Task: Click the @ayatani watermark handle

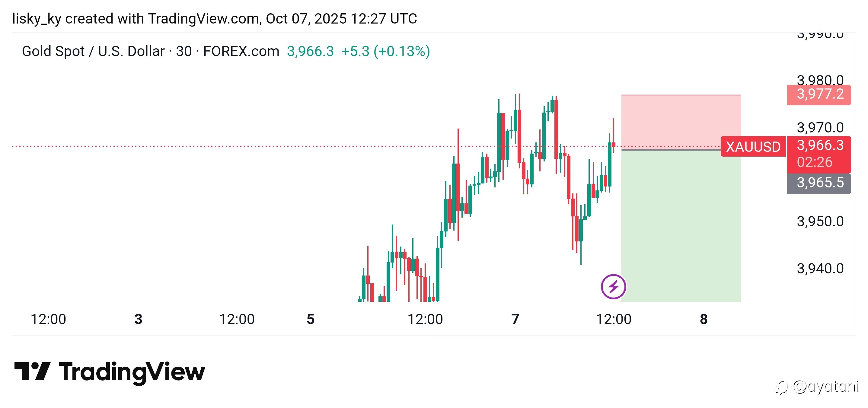Action: [x=825, y=387]
